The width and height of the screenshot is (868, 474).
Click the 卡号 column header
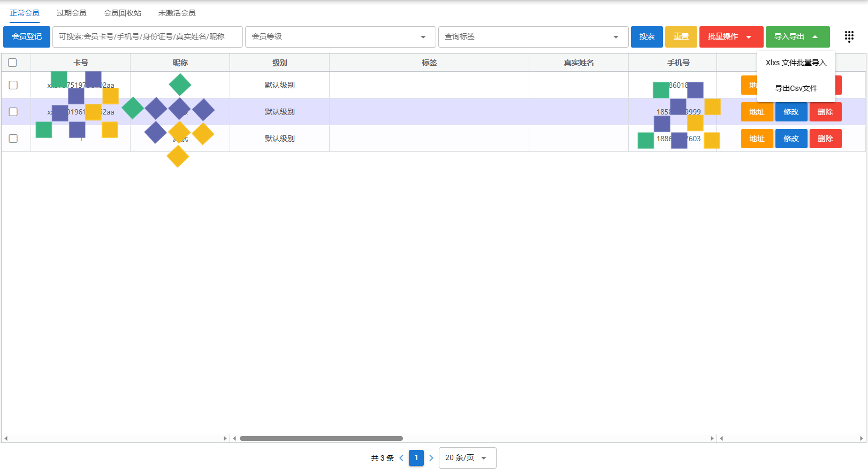pyautogui.click(x=81, y=63)
